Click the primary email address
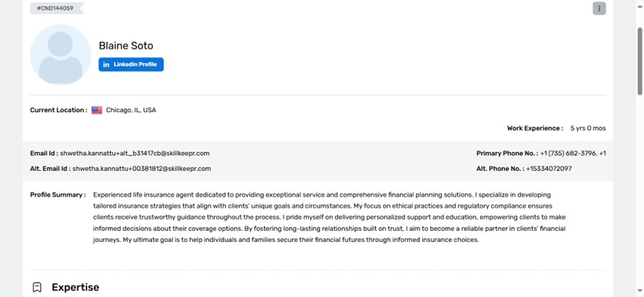Image resolution: width=644 pixels, height=297 pixels. click(x=134, y=153)
